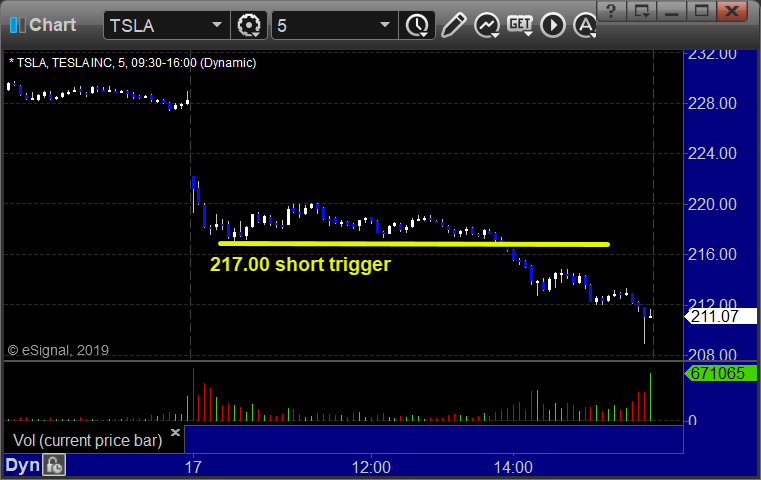Viewport: 761px width, 480px height.
Task: Click the 216.00 price axis label
Action: (712, 254)
